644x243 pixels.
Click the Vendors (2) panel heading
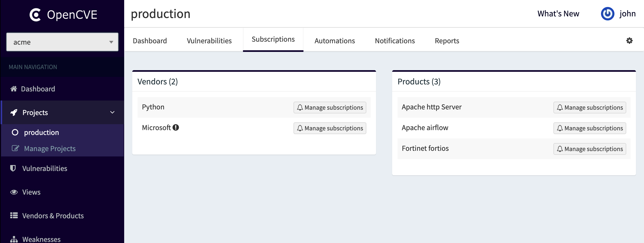click(158, 81)
